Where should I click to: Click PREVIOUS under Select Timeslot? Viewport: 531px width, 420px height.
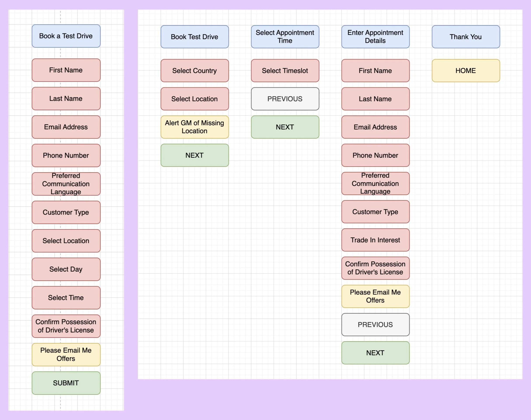click(285, 99)
